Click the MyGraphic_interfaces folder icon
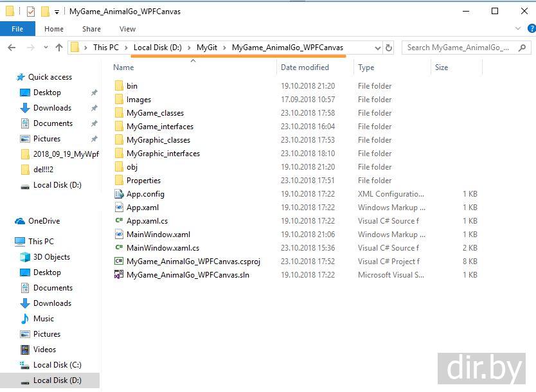The image size is (536, 392). (x=119, y=154)
